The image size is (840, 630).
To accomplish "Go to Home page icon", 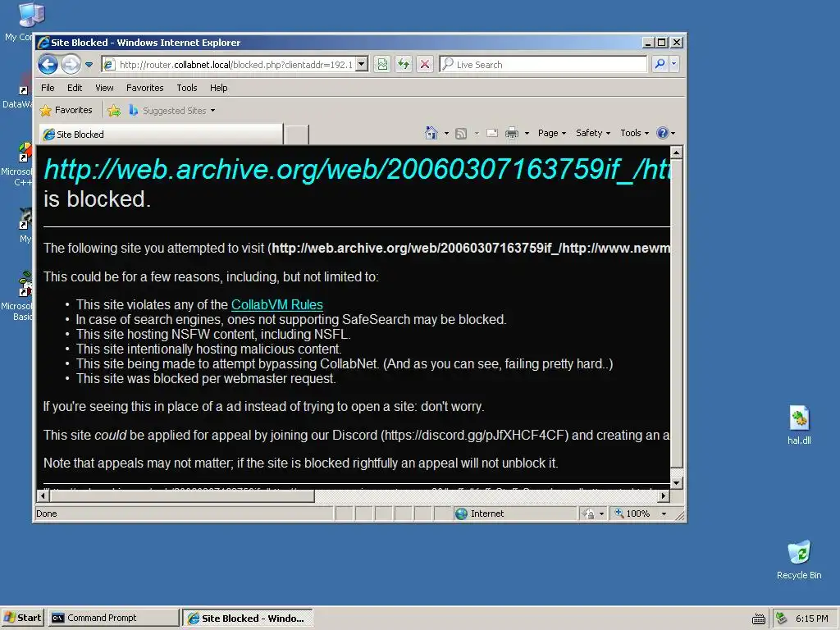I will pyautogui.click(x=431, y=133).
